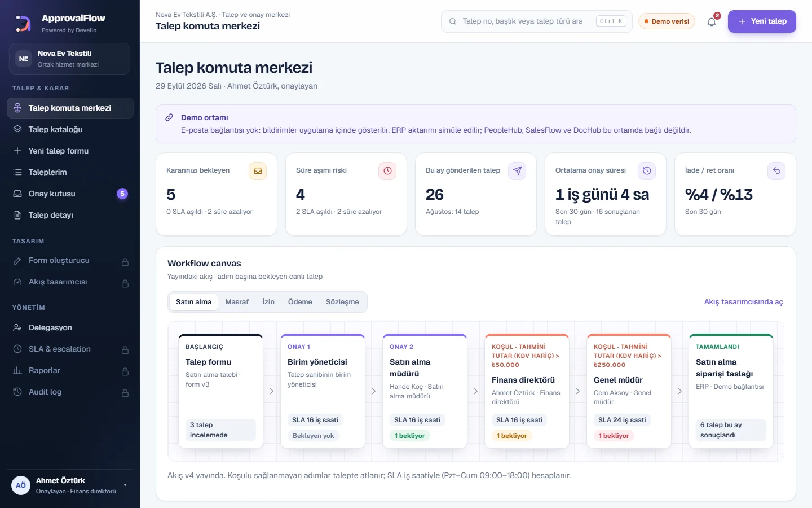812x508 pixels.
Task: Open the notifications bell
Action: pyautogui.click(x=712, y=21)
